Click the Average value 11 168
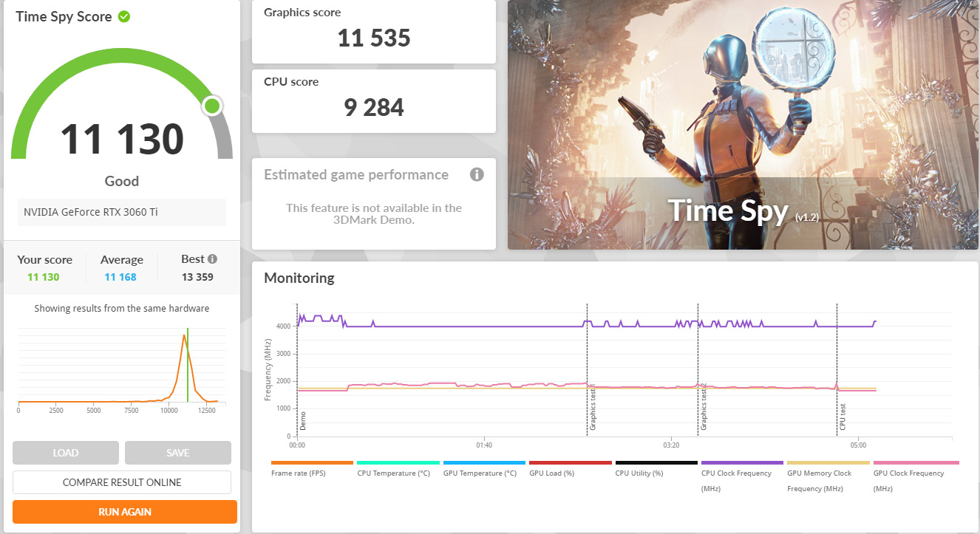Image resolution: width=980 pixels, height=534 pixels. (x=120, y=277)
